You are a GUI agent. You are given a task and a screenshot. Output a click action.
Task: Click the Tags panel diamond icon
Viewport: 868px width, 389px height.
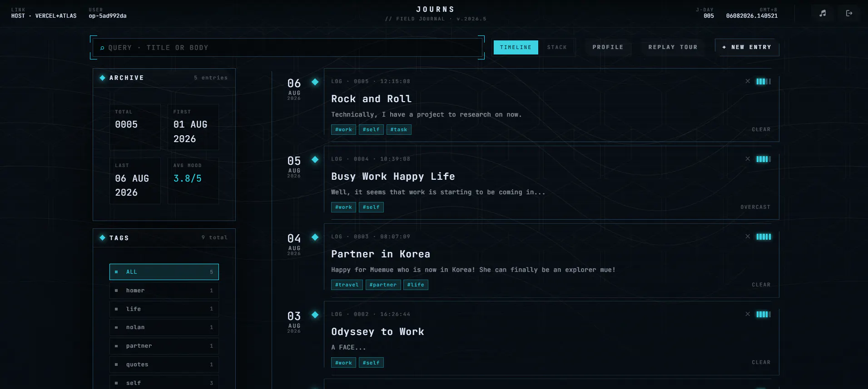point(102,237)
